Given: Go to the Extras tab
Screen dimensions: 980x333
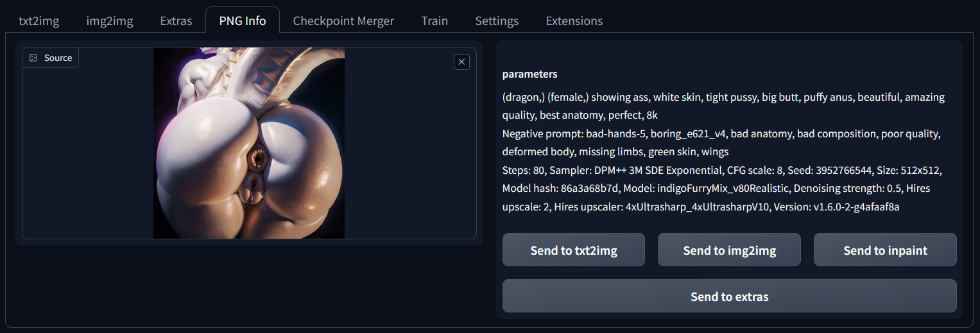Looking at the screenshot, I should coord(176,21).
